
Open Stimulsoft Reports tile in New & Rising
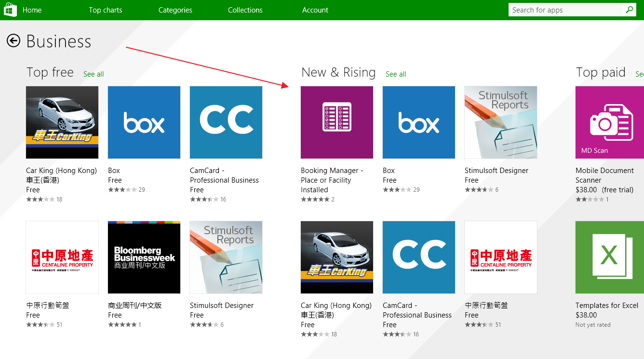click(x=501, y=122)
